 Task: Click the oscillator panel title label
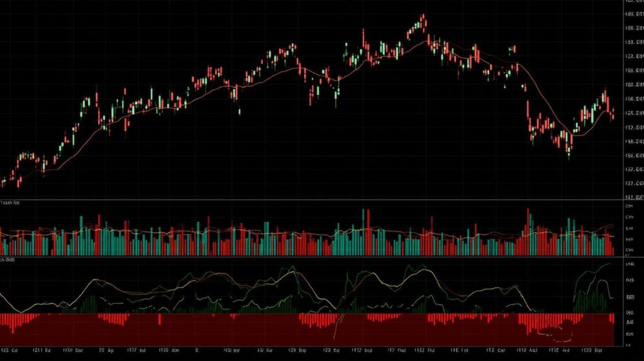pyautogui.click(x=8, y=259)
